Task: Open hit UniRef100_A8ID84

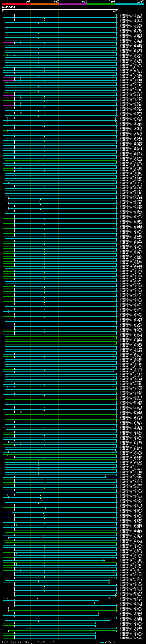Action: (131, 15)
